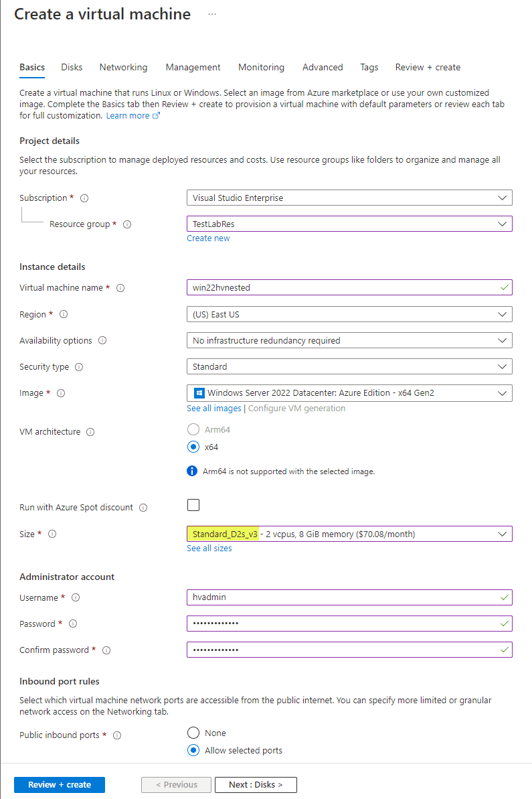
Task: Select the Arm64 architecture radio button
Action: click(x=193, y=429)
